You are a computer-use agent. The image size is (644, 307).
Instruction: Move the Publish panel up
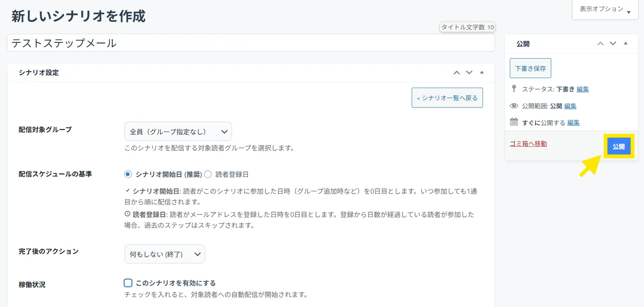pyautogui.click(x=600, y=44)
